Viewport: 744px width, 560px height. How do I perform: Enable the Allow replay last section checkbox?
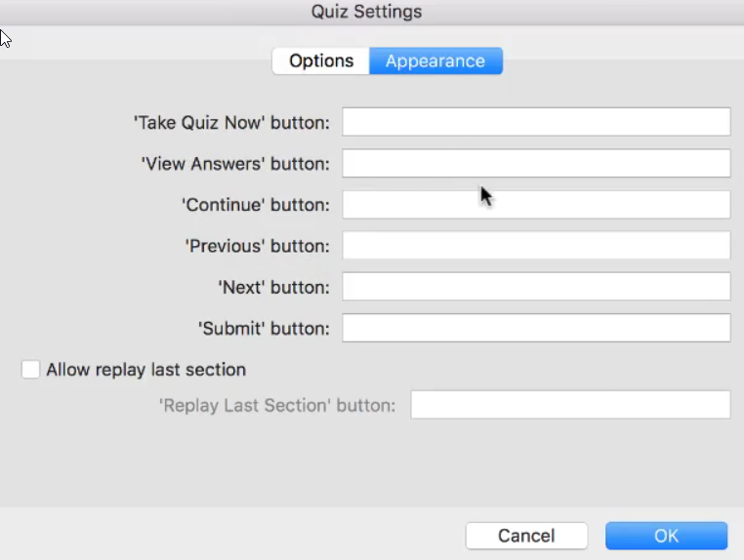pyautogui.click(x=30, y=370)
